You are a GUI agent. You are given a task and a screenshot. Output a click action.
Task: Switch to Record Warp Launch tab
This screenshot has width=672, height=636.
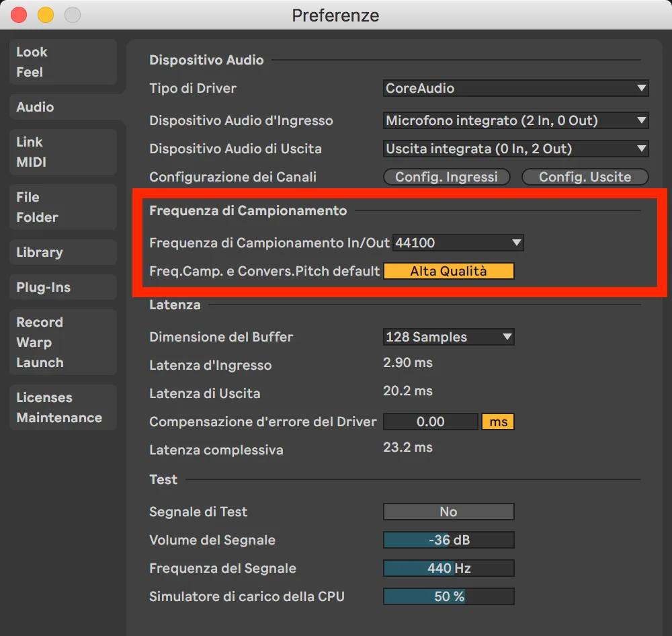pyautogui.click(x=63, y=342)
